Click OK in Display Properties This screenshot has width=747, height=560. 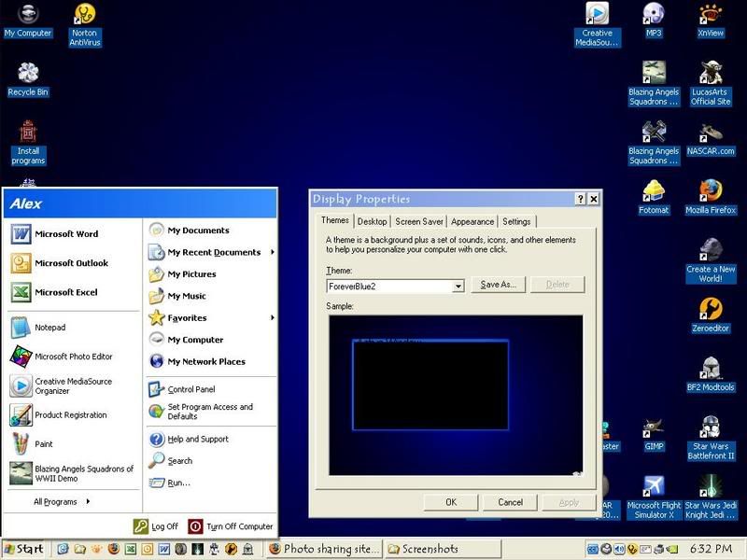pyautogui.click(x=451, y=502)
